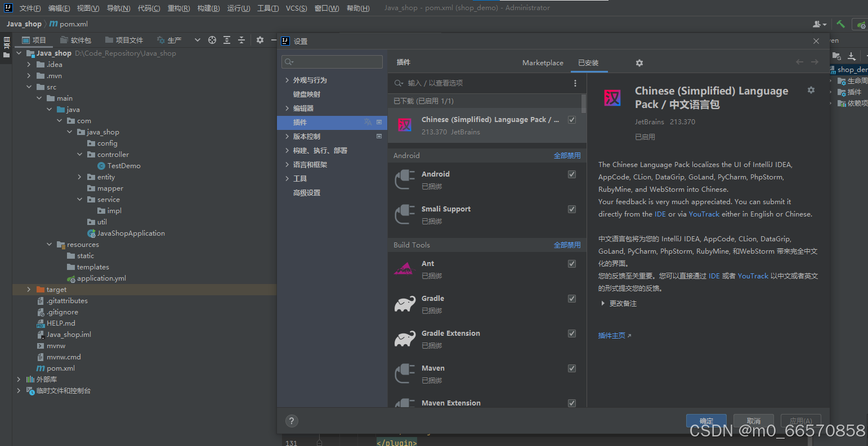Click the Gradle Extension elephant icon
Image resolution: width=868 pixels, height=446 pixels.
[x=405, y=339]
